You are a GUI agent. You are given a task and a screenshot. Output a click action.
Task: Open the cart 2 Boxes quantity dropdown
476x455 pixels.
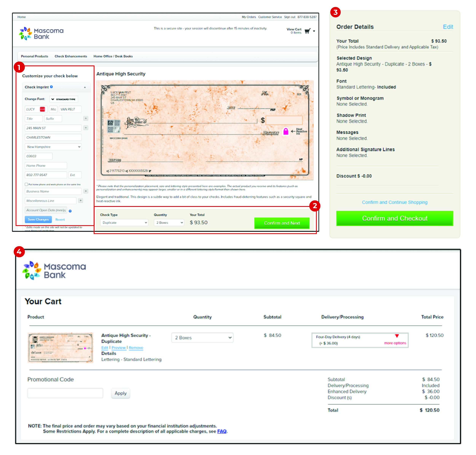point(203,337)
